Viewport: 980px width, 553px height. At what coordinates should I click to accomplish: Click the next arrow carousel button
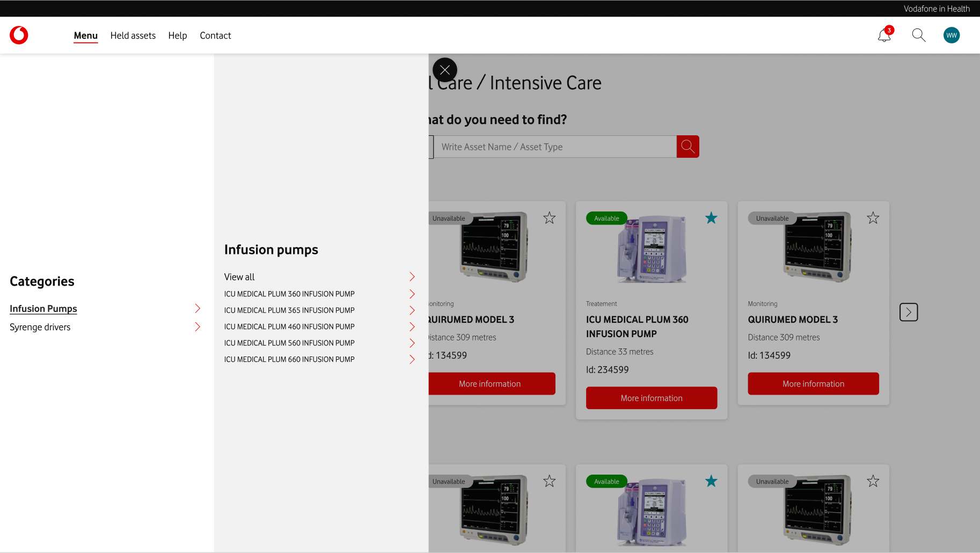(909, 312)
